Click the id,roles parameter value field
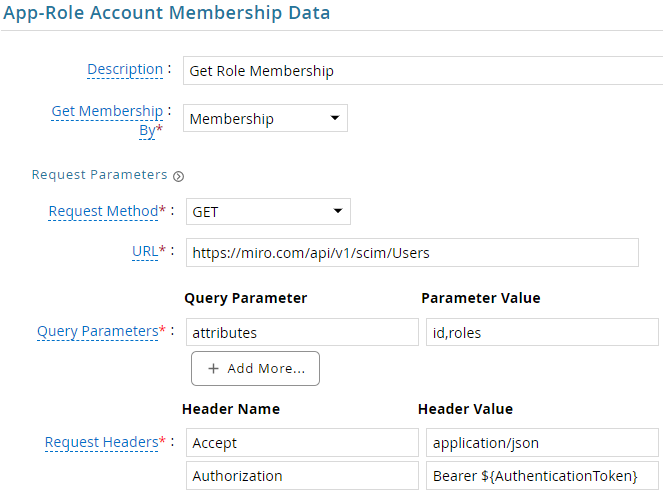The height and width of the screenshot is (492, 663). click(x=542, y=332)
